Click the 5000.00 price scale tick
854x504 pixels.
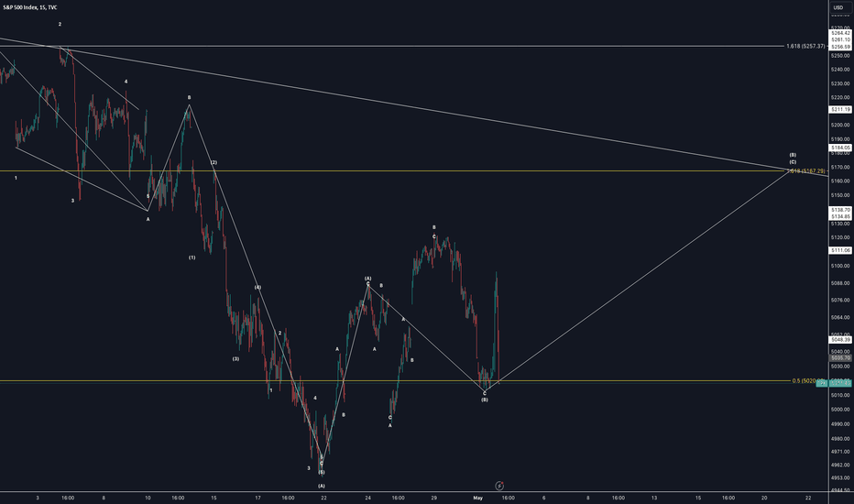coord(841,410)
